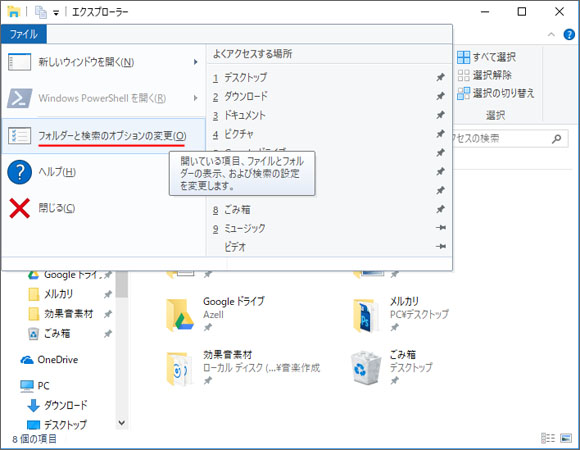Expand 新しいウィンドウを開く submenu arrow
The height and width of the screenshot is (450, 580).
click(x=196, y=62)
